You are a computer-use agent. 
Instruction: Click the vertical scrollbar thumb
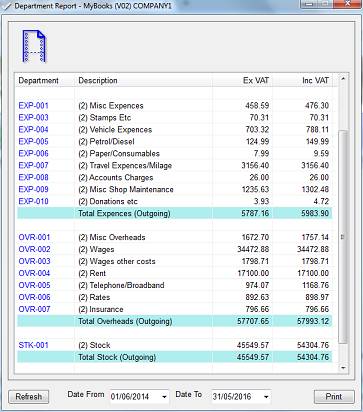[x=343, y=237]
